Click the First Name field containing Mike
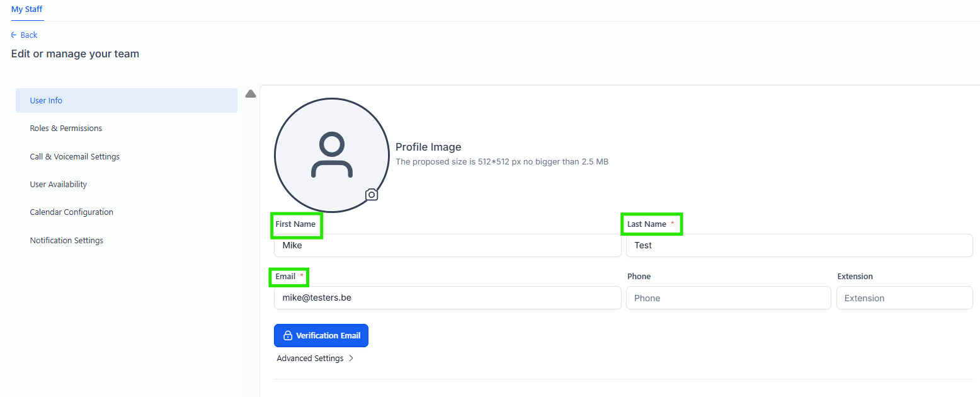980x397 pixels. pos(448,246)
